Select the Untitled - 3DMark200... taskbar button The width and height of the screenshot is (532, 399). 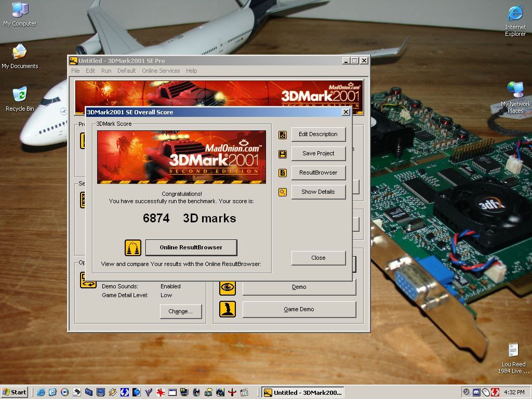pos(303,393)
